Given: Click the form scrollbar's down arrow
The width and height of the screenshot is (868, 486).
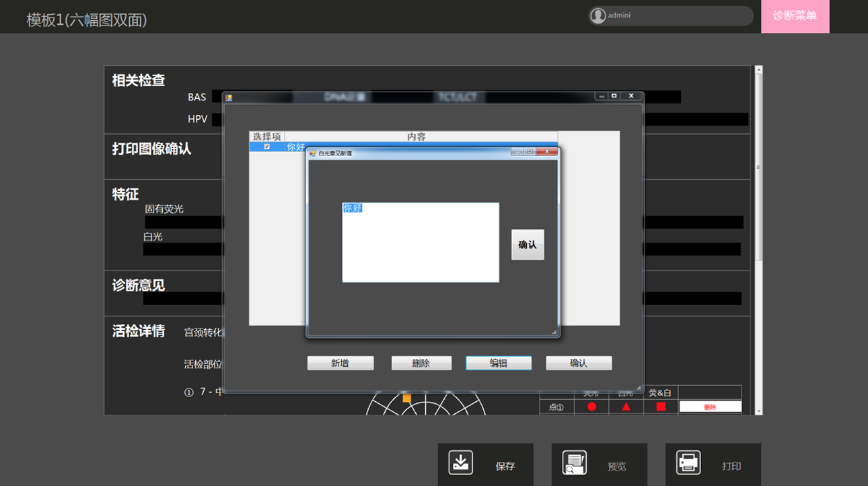Looking at the screenshot, I should [759, 411].
